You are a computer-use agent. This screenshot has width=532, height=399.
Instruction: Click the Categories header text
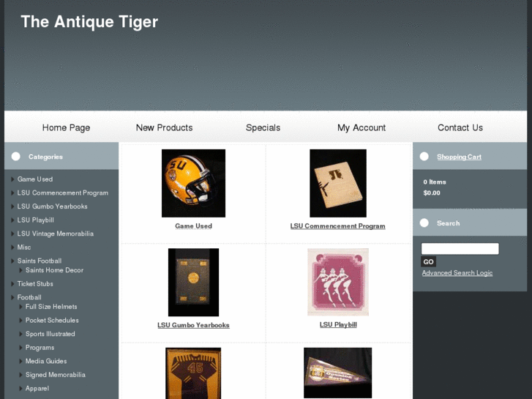pyautogui.click(x=45, y=157)
